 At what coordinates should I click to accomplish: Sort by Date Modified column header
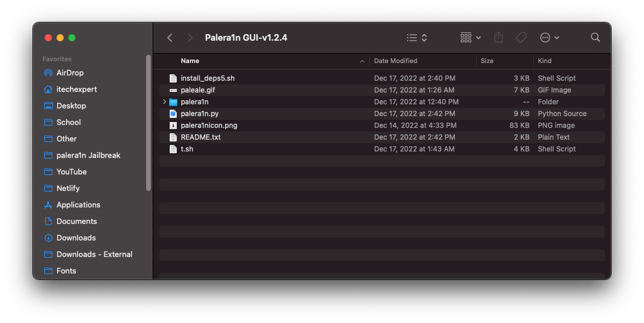(395, 61)
